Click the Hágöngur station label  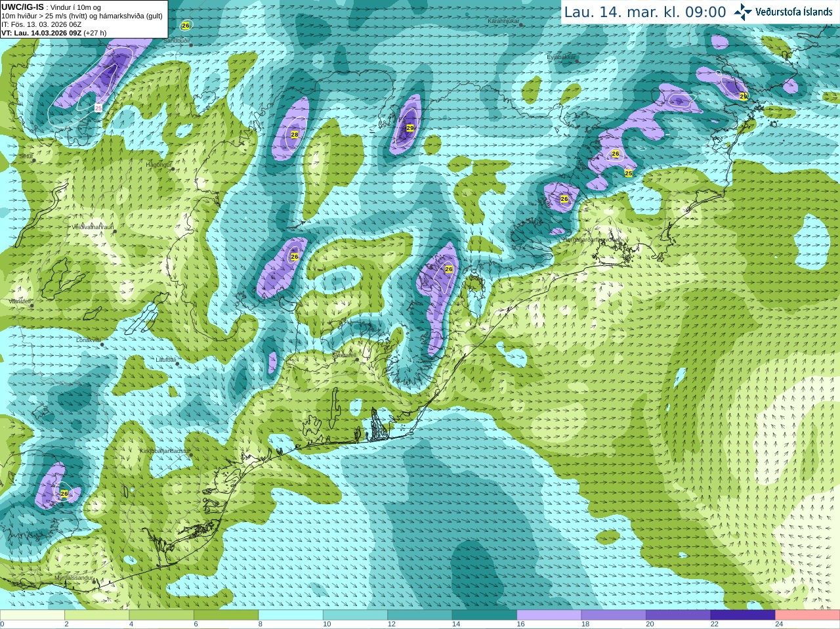pos(158,164)
